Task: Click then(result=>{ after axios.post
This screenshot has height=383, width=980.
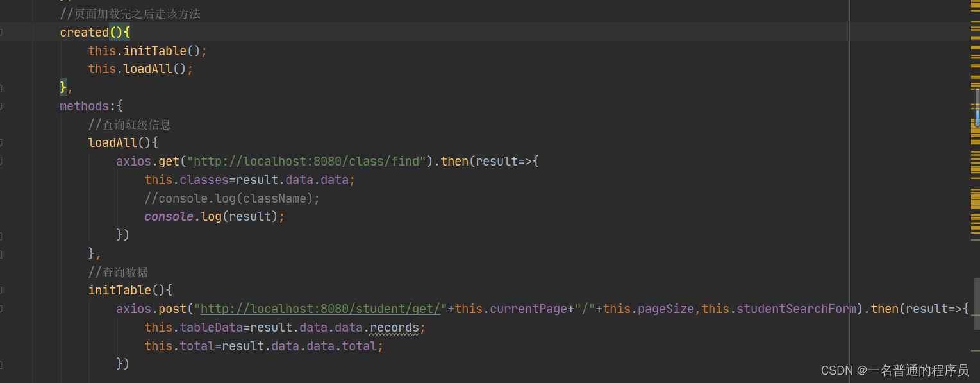Action: 920,309
